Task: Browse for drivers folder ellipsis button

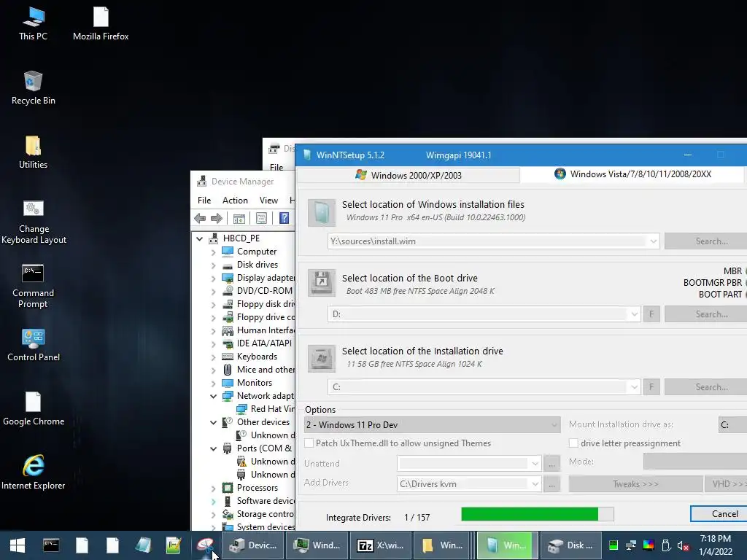Action: click(x=551, y=484)
